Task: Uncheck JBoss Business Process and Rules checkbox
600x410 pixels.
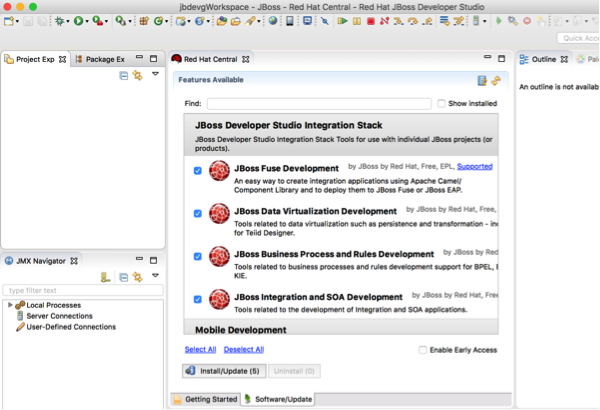Action: click(197, 256)
